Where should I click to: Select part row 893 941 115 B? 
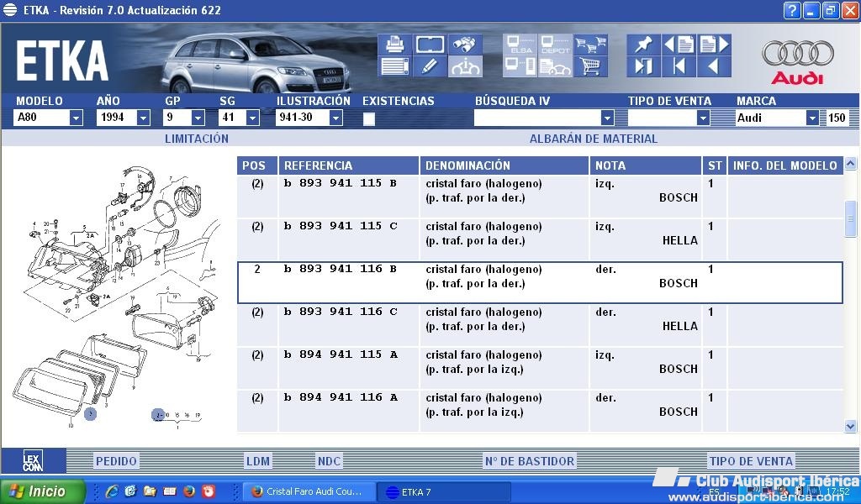coord(540,197)
